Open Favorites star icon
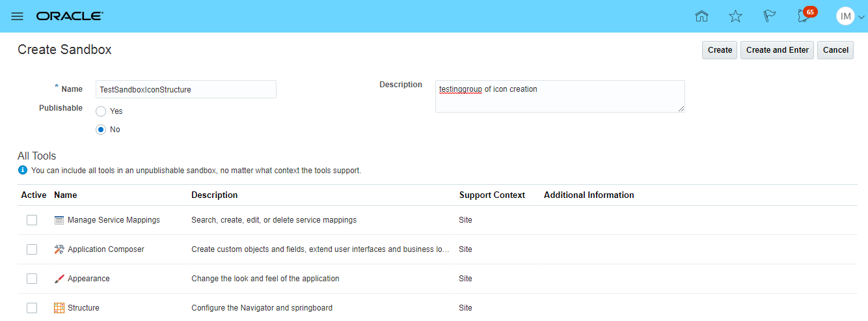Image resolution: width=868 pixels, height=321 pixels. [735, 16]
